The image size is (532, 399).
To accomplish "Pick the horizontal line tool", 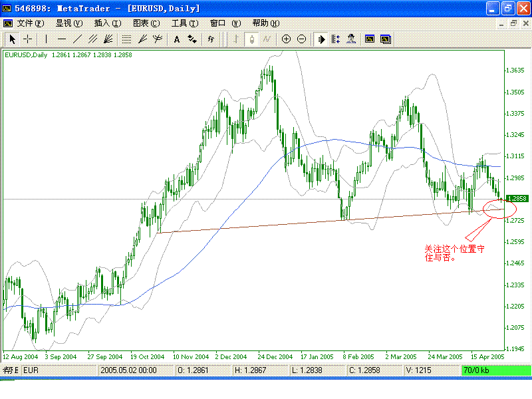I will [62, 39].
